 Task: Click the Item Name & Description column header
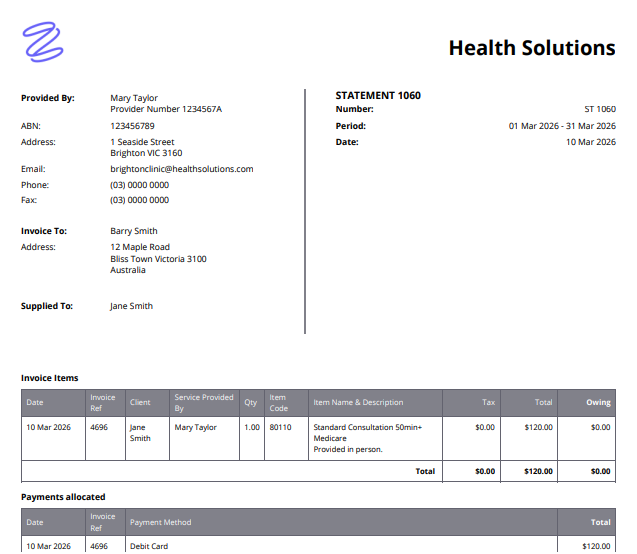coord(358,403)
